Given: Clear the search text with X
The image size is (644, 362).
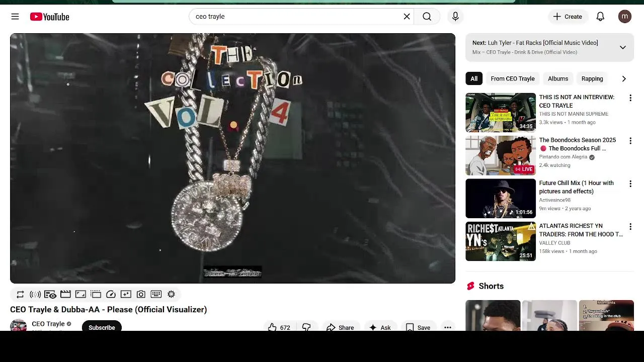Looking at the screenshot, I should (407, 17).
